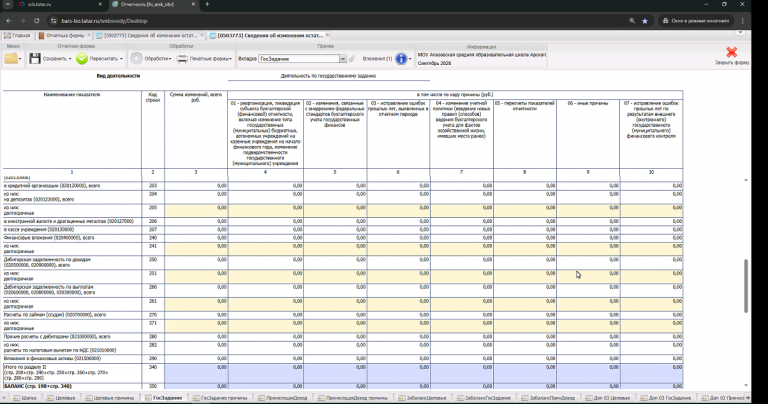Go back in browser
Image resolution: width=768 pixels, height=404 pixels.
(x=9, y=21)
